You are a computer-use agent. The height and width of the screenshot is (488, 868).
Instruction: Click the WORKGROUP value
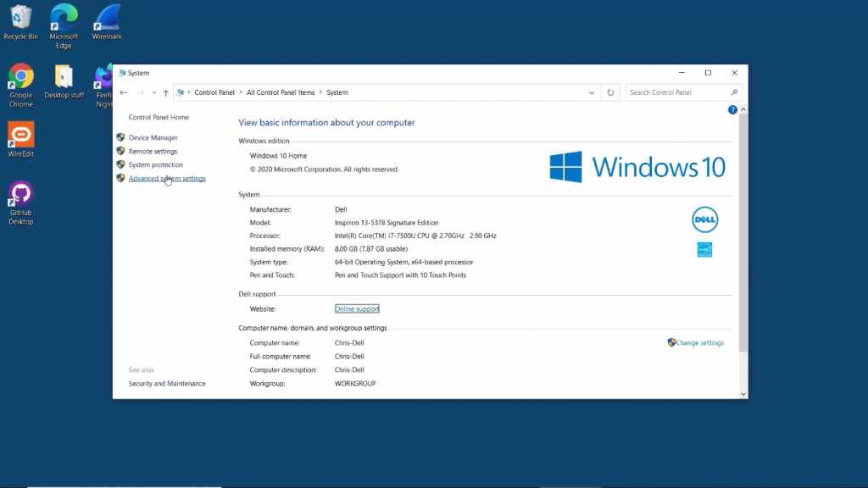355,384
